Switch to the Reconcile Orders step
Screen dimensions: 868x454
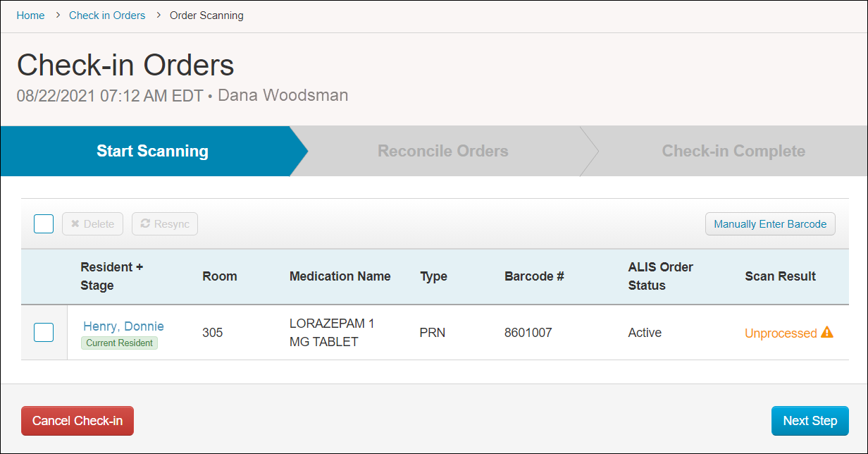pyautogui.click(x=442, y=151)
